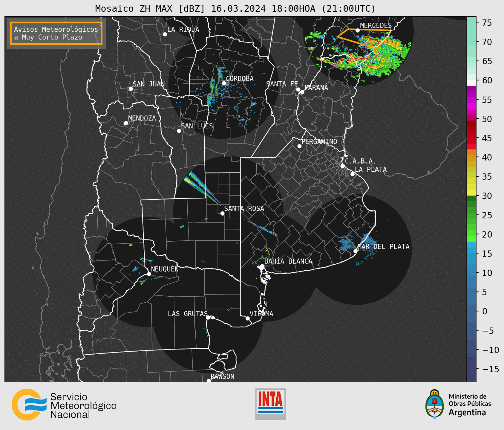
Task: Click the PERGAMINO label text
Action: 319,141
